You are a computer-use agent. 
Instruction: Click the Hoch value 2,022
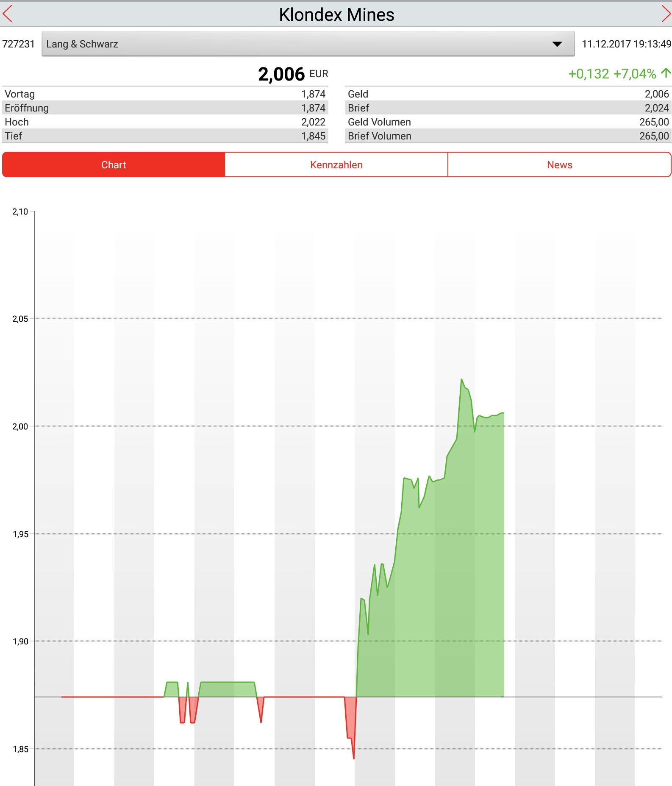(313, 122)
